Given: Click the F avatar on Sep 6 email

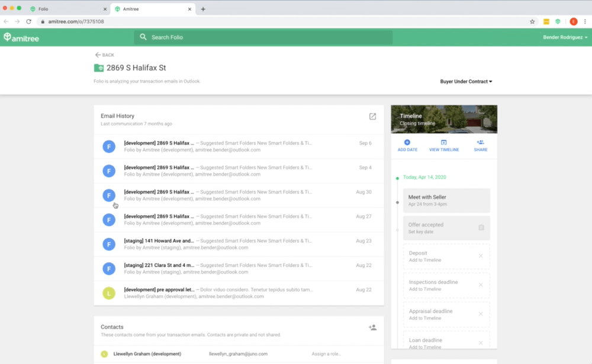Looking at the screenshot, I should click(109, 147).
